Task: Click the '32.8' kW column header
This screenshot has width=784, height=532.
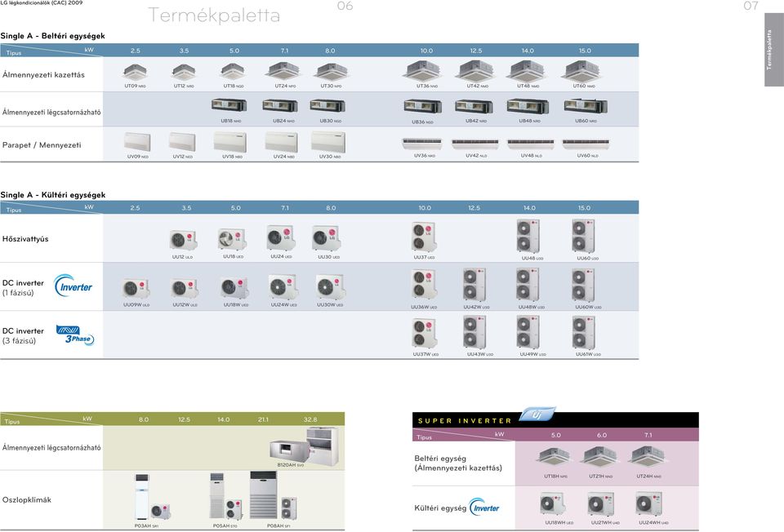Action: coord(310,419)
